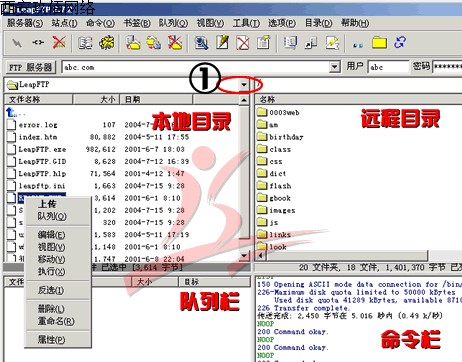Select 重命名(R) in the context menu
The image size is (462, 362).
tap(56, 321)
